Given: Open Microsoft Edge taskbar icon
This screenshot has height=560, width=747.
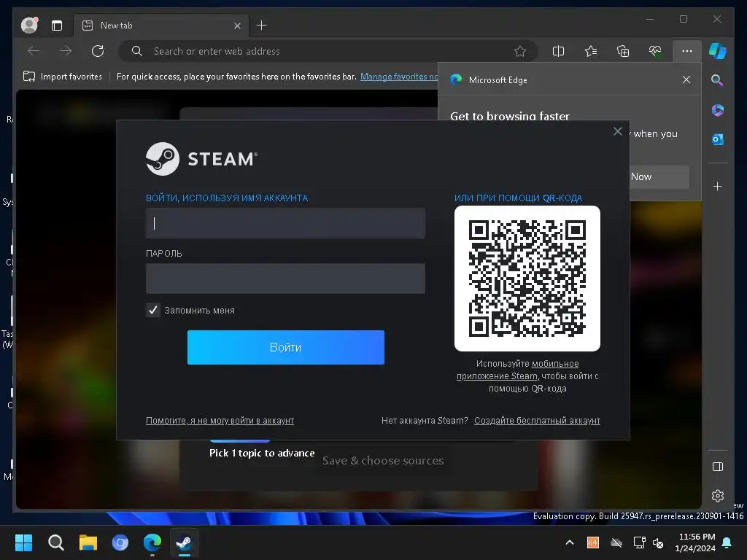Looking at the screenshot, I should tap(152, 542).
